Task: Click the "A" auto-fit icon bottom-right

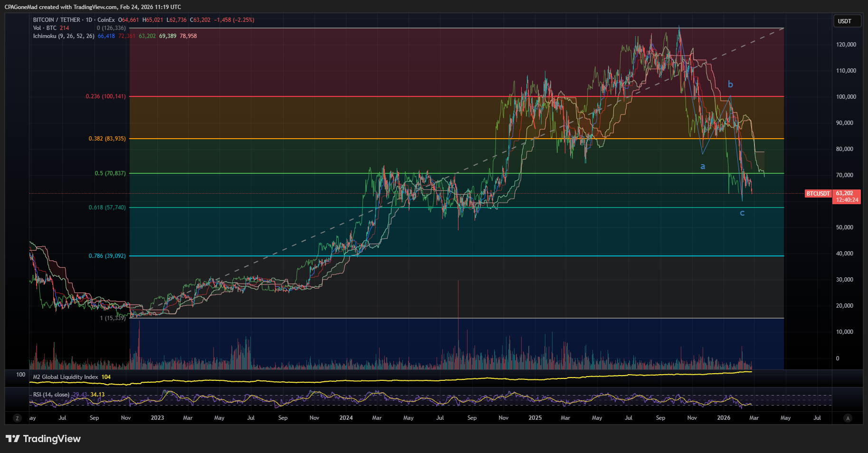Action: coord(848,418)
